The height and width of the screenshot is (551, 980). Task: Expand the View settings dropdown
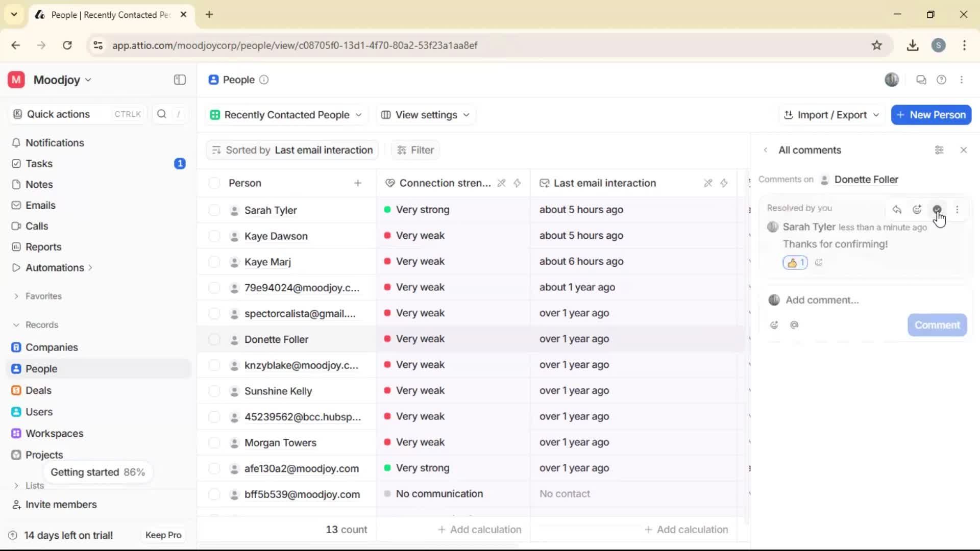click(425, 115)
